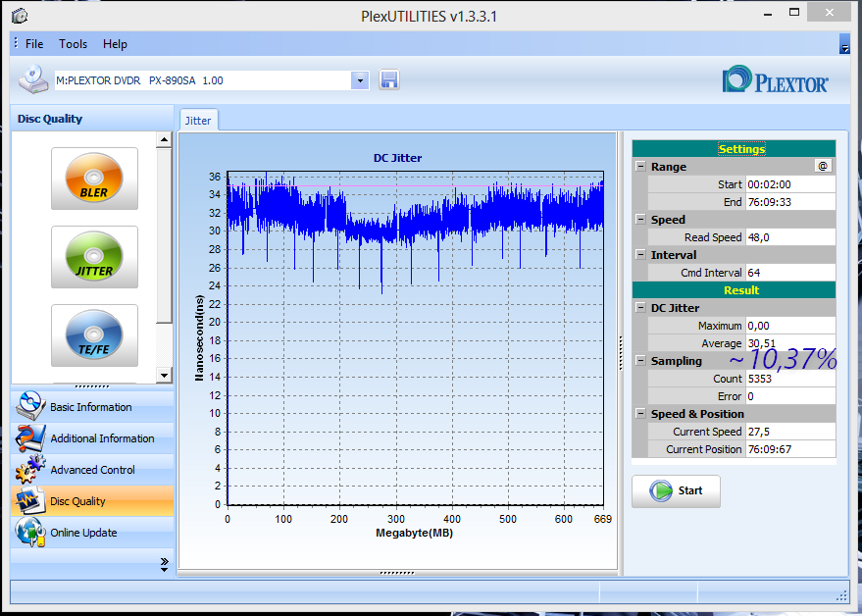The width and height of the screenshot is (862, 616).
Task: Click the Current Position value 76:09:67
Action: [790, 449]
